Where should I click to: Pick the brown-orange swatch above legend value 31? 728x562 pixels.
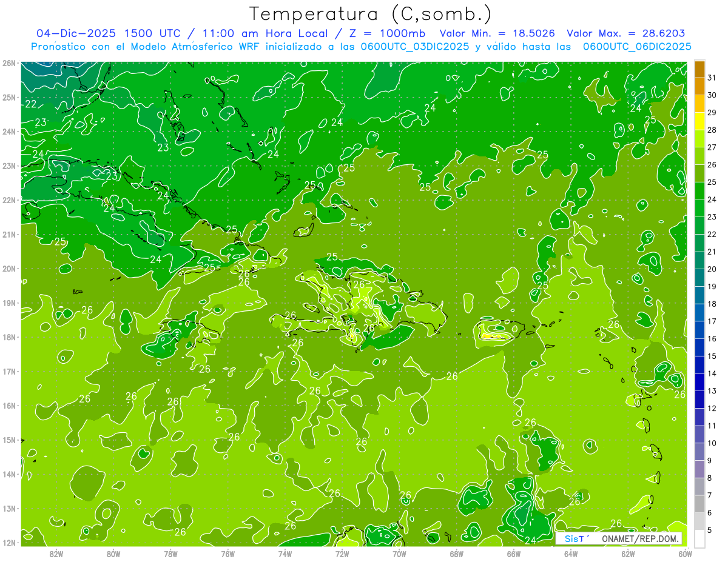tap(700, 69)
